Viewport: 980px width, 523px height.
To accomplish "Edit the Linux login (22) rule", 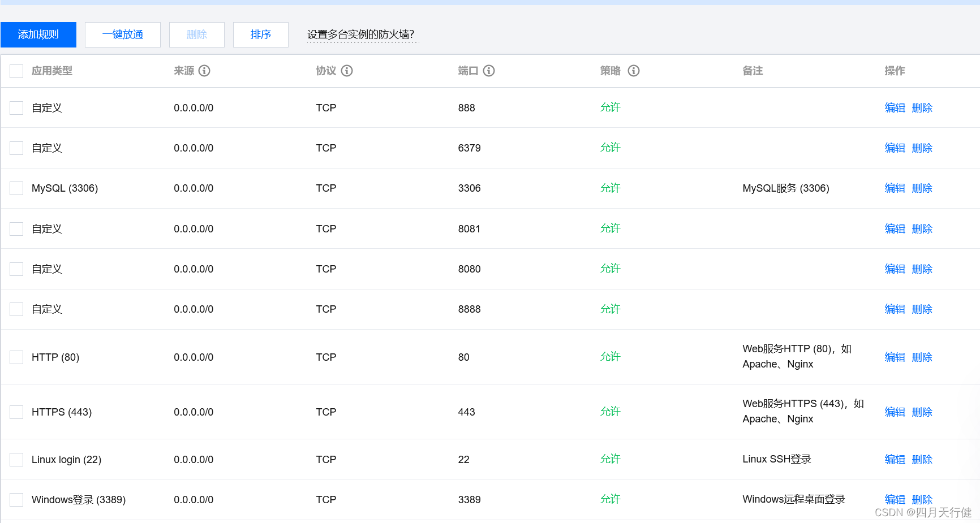I will click(895, 460).
